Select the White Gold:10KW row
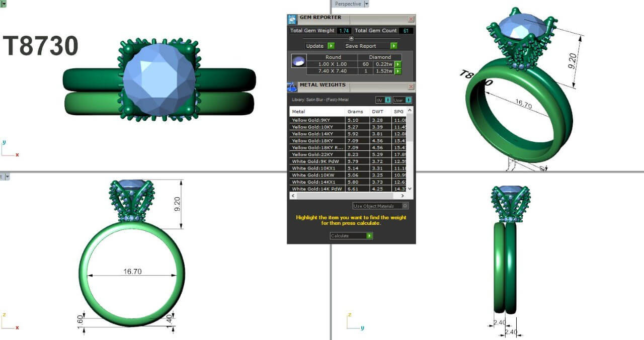The width and height of the screenshot is (644, 340). (317, 175)
